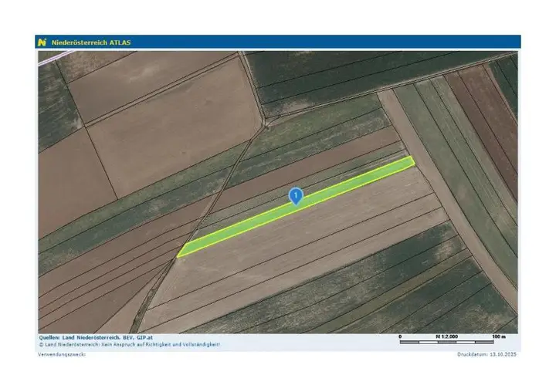Screen dimensions: 556x392
Task: Click the yellow N logo in the header
Action: [42, 42]
